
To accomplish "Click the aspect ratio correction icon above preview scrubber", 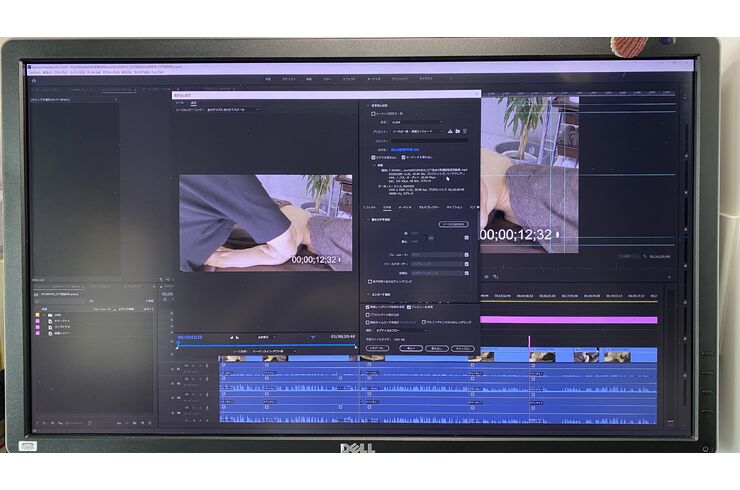I will click(x=312, y=338).
